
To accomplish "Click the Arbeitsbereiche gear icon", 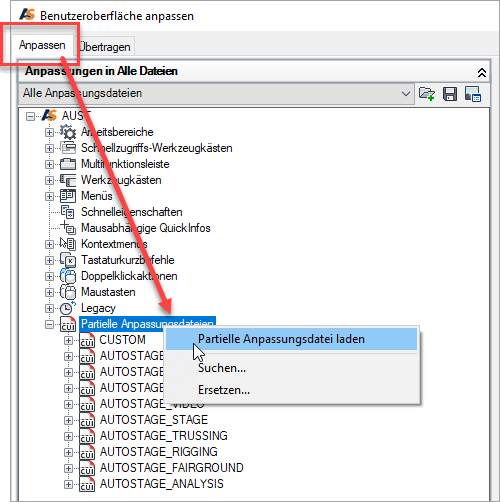I will [68, 132].
